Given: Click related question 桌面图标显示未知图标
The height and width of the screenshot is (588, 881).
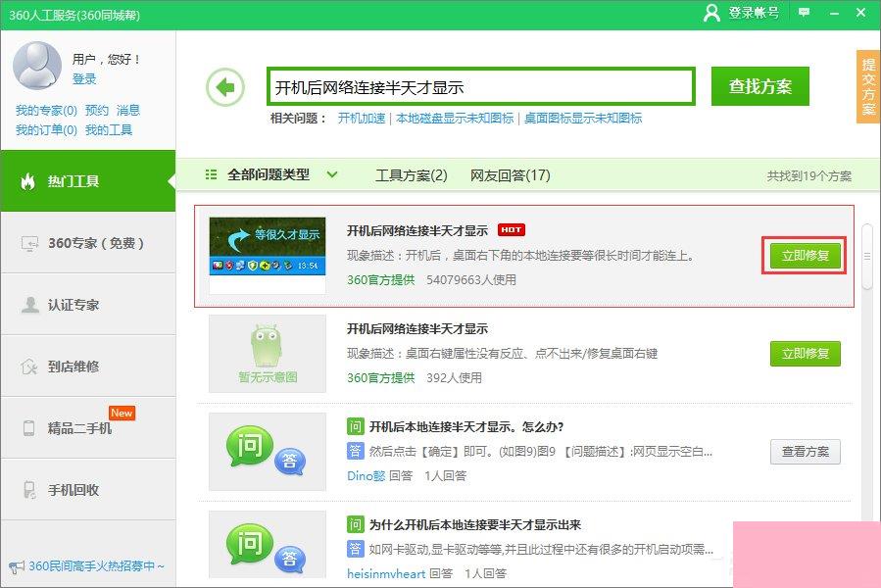Looking at the screenshot, I should point(583,118).
